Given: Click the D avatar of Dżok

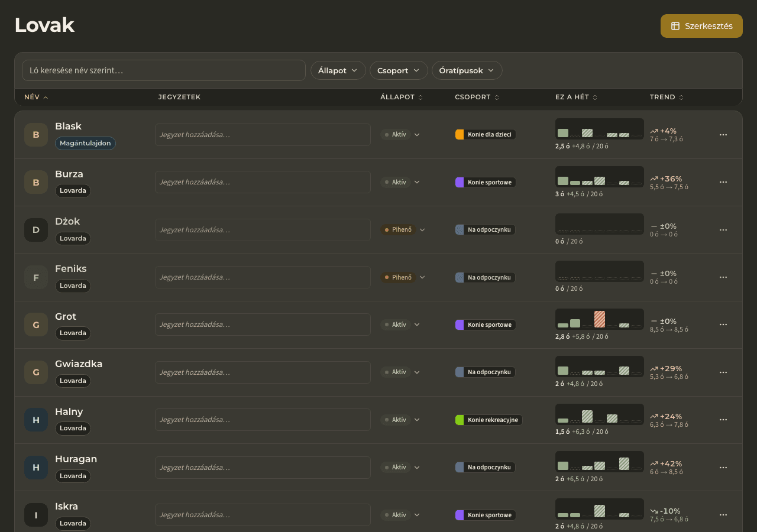Looking at the screenshot, I should click(36, 230).
